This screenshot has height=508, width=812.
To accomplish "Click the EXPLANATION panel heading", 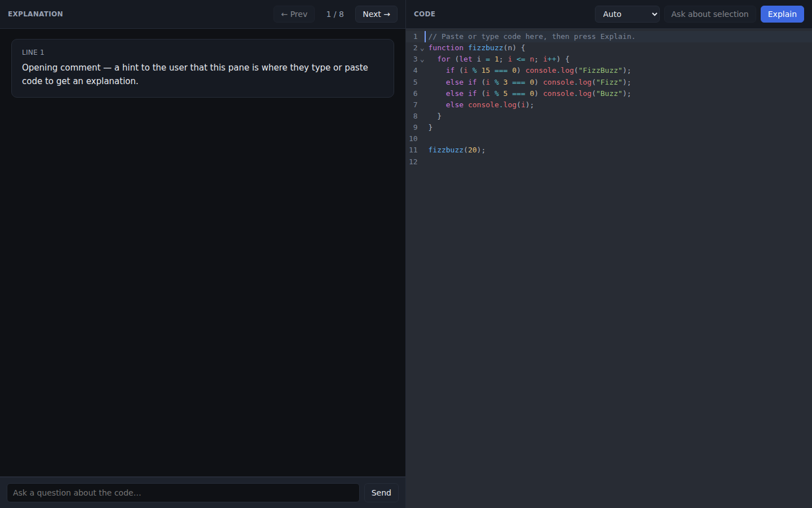I will tap(36, 14).
